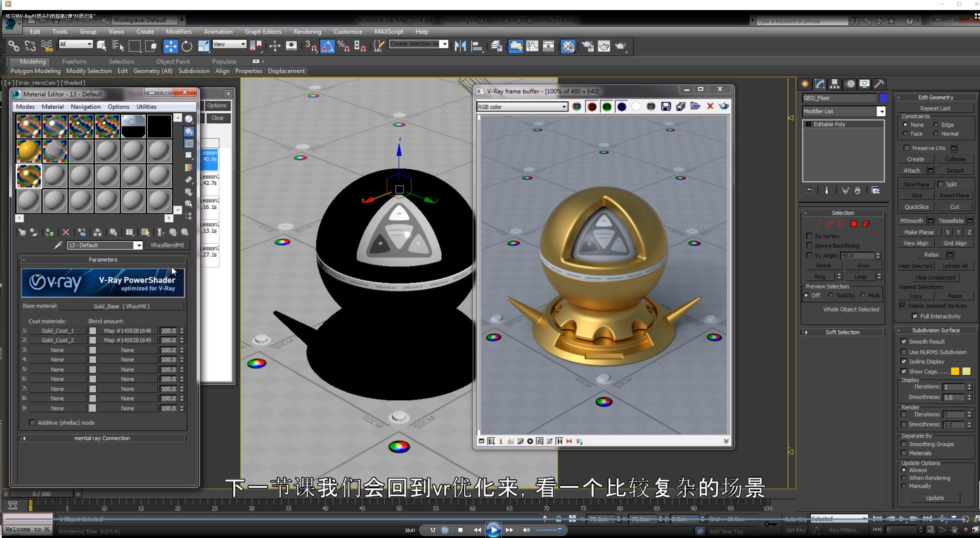Open the Modify panel tab icon

[x=820, y=84]
